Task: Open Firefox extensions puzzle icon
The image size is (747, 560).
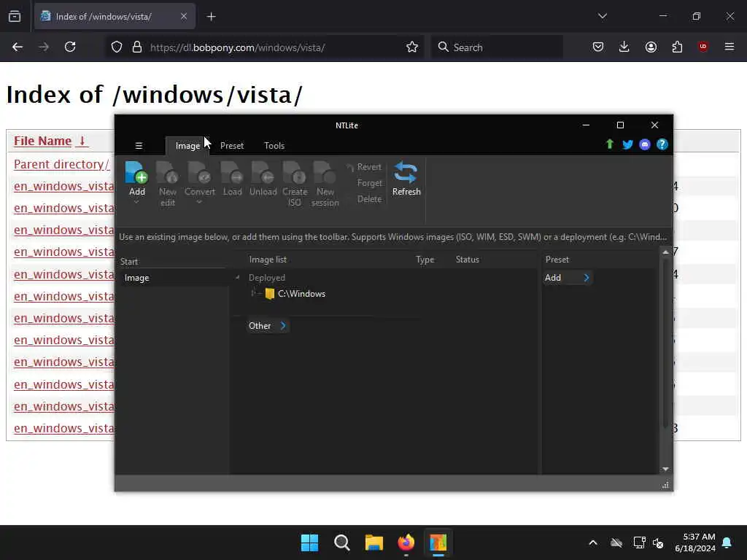Action: pos(677,47)
